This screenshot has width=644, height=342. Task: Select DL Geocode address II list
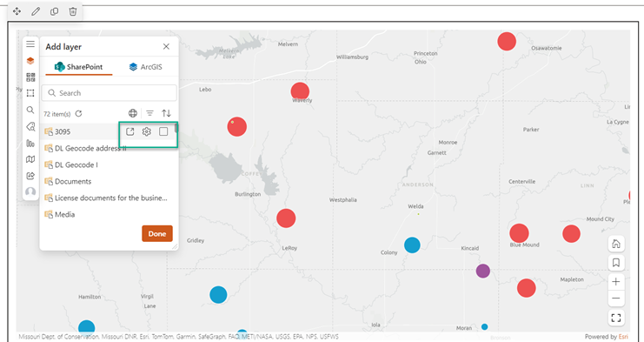click(108, 148)
